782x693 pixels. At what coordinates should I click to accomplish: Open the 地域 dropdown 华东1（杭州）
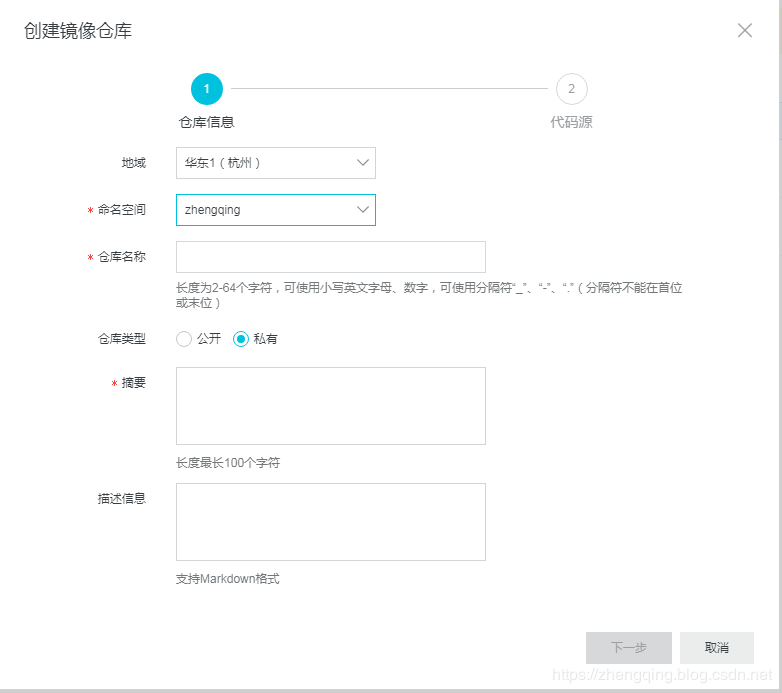276,163
